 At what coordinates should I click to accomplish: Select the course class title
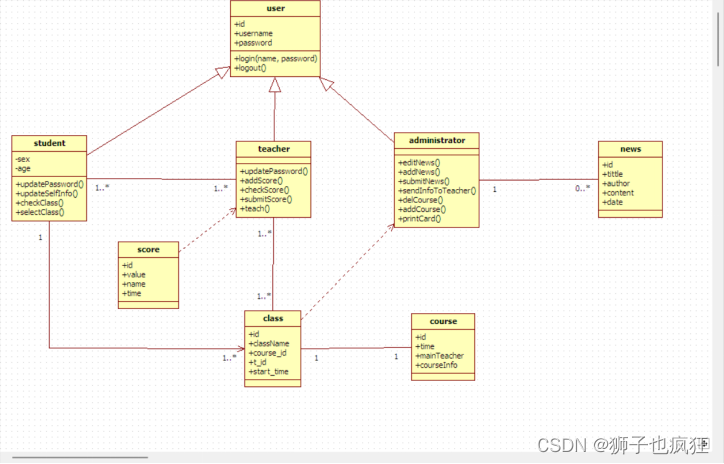(x=443, y=321)
